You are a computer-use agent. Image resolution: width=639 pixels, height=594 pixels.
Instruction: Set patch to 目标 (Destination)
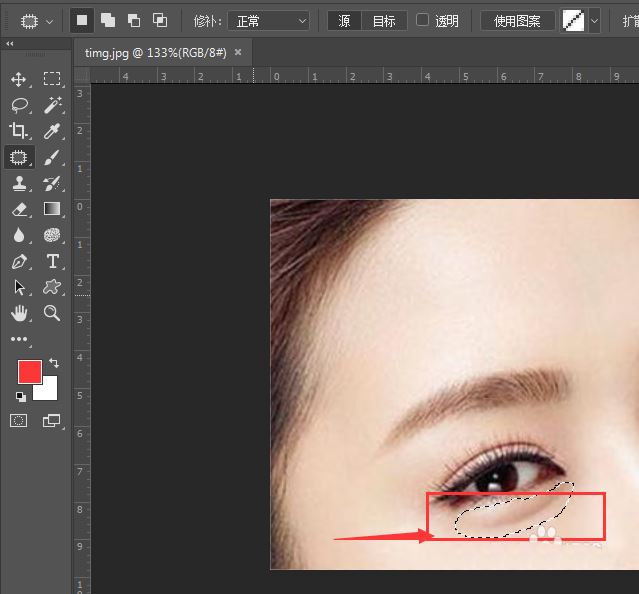point(384,21)
